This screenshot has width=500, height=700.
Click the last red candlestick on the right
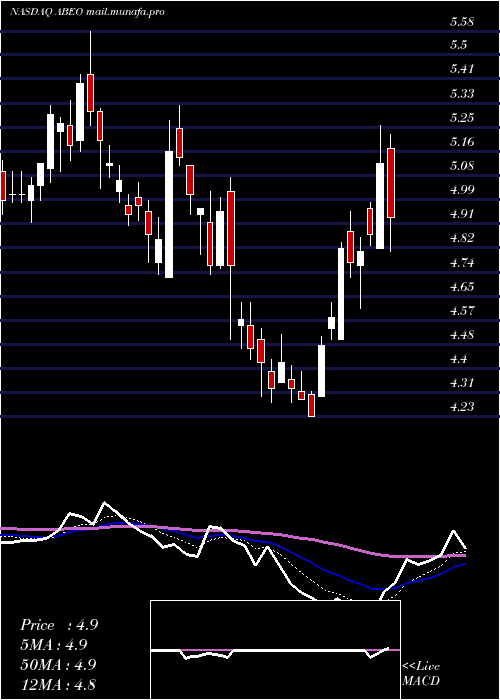coord(391,183)
